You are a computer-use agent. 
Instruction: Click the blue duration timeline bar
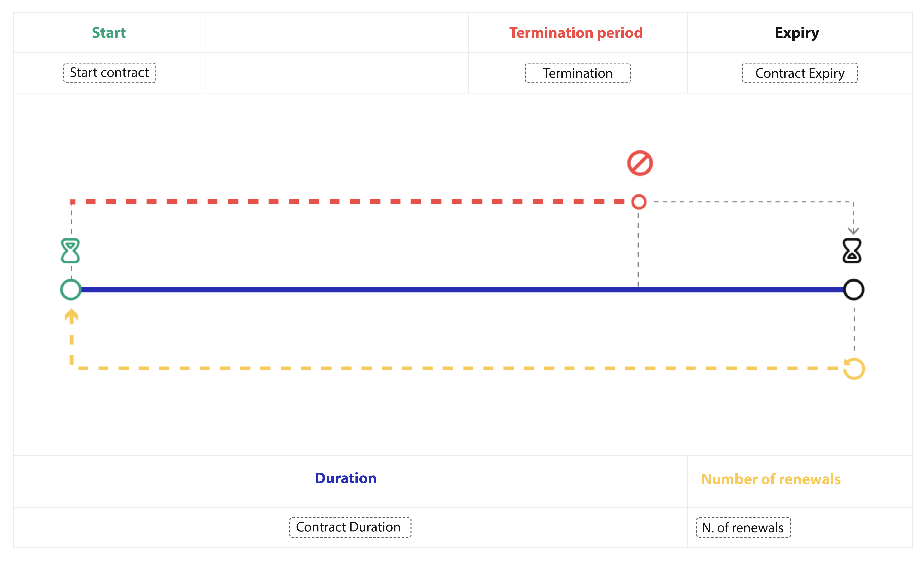pos(462,289)
